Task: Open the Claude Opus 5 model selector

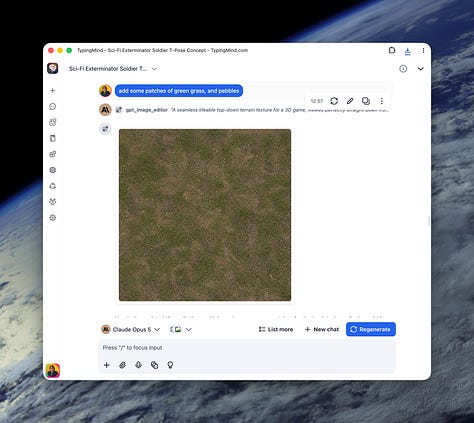Action: (x=131, y=329)
